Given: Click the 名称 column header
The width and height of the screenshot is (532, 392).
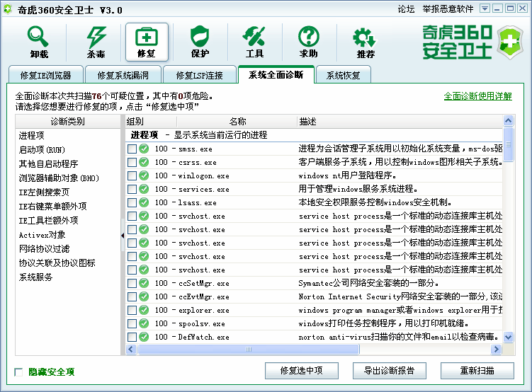Looking at the screenshot, I should tap(237, 121).
